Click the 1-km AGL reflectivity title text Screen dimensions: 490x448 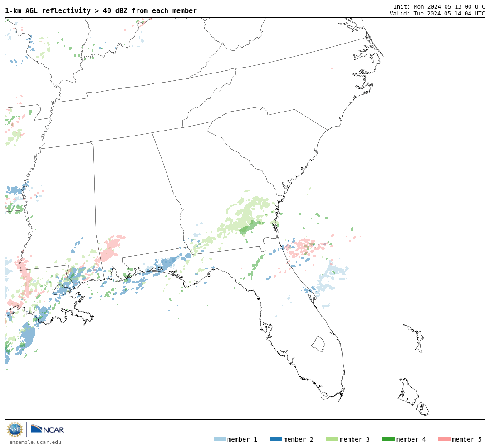(x=101, y=10)
